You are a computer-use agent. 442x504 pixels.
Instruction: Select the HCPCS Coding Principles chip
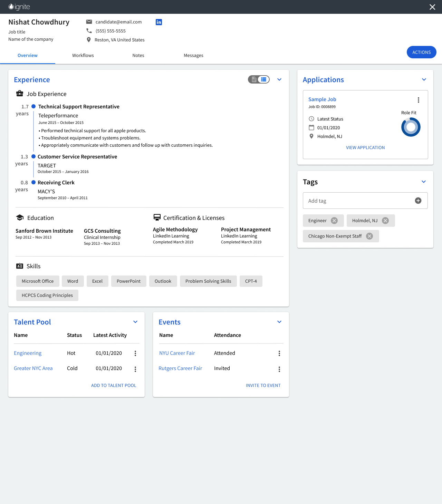coord(47,295)
